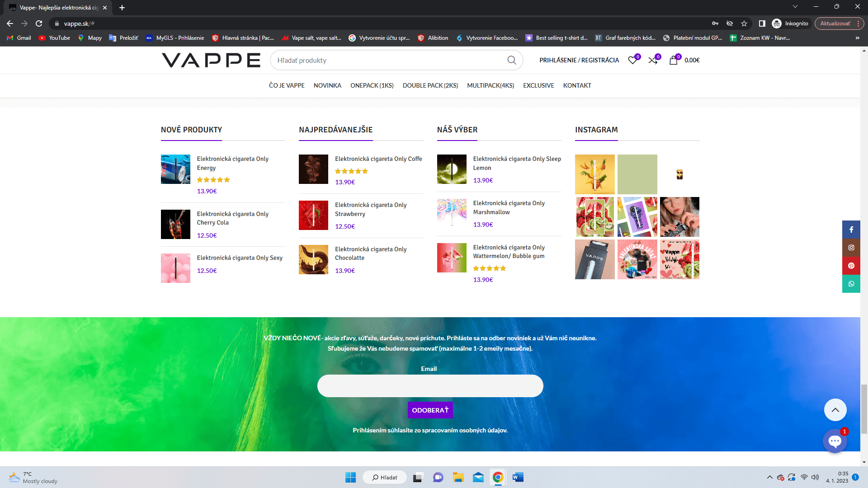
Task: Expand the hidden bookmarks chevron
Action: [857, 38]
